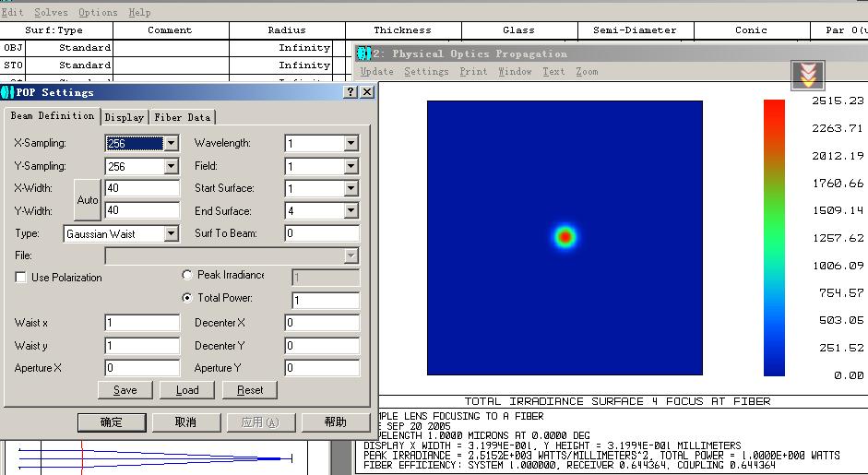Screen dimensions: 868x475
Task: Click the Semi-Diameter column header
Action: point(635,30)
